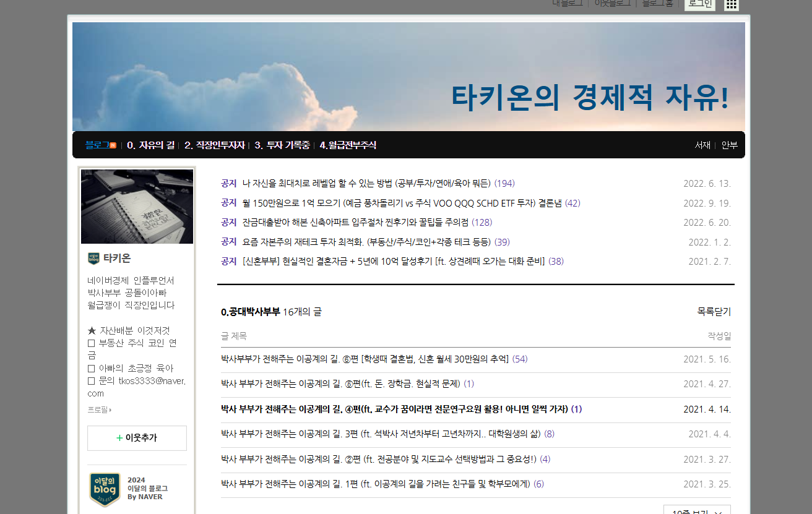Click the 타키온 nickname text
The height and width of the screenshot is (514, 812).
pos(117,259)
